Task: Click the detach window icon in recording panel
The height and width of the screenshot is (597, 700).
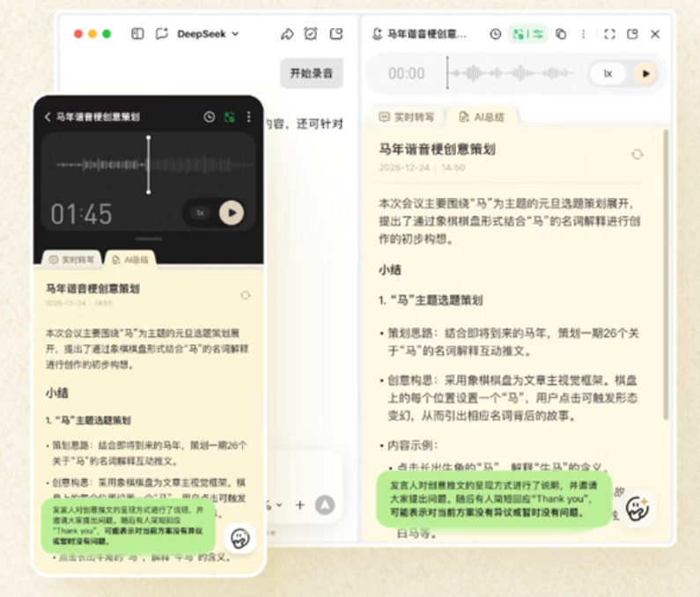Action: pos(632,34)
